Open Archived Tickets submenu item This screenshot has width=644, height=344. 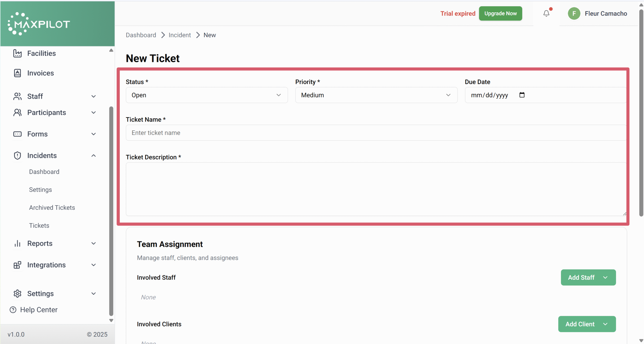click(x=52, y=208)
